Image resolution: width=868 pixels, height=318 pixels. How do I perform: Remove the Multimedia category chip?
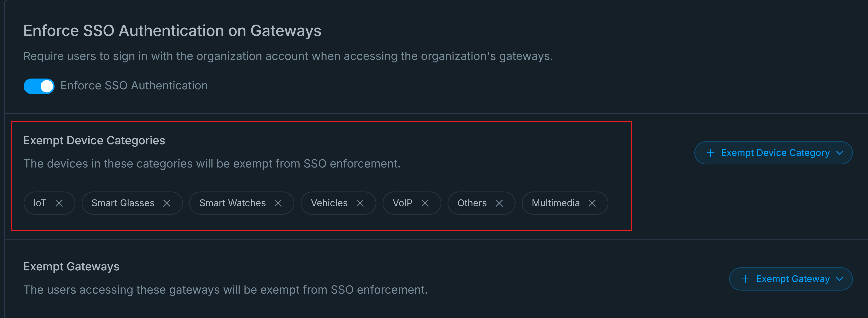pyautogui.click(x=592, y=203)
